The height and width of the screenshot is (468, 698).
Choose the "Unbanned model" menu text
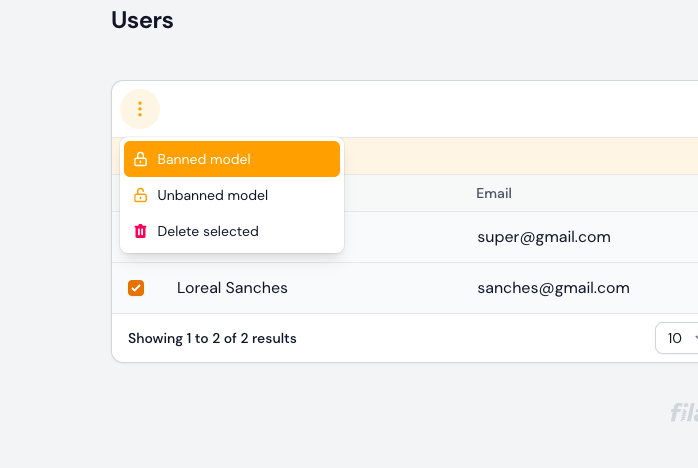coord(212,195)
